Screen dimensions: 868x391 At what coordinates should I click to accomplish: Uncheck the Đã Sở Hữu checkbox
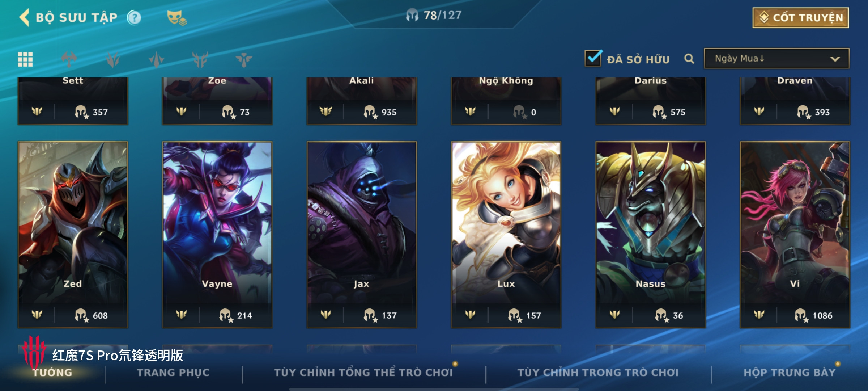tap(593, 58)
